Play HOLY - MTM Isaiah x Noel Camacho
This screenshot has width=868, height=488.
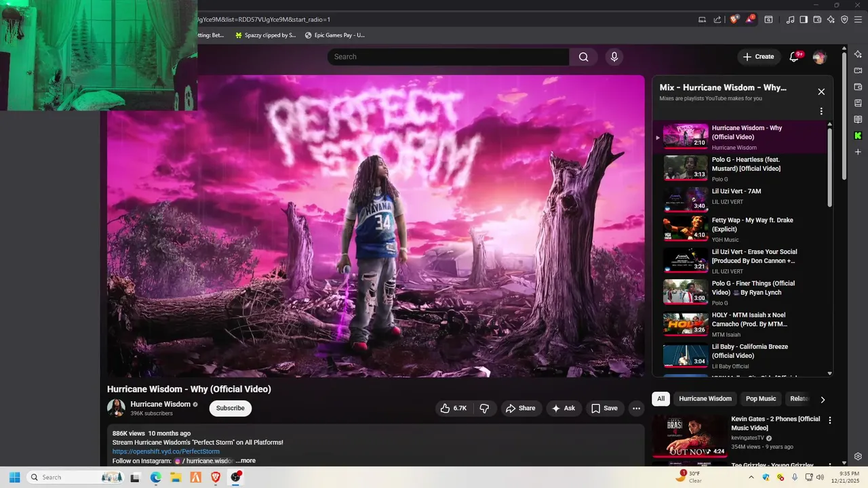click(x=740, y=324)
